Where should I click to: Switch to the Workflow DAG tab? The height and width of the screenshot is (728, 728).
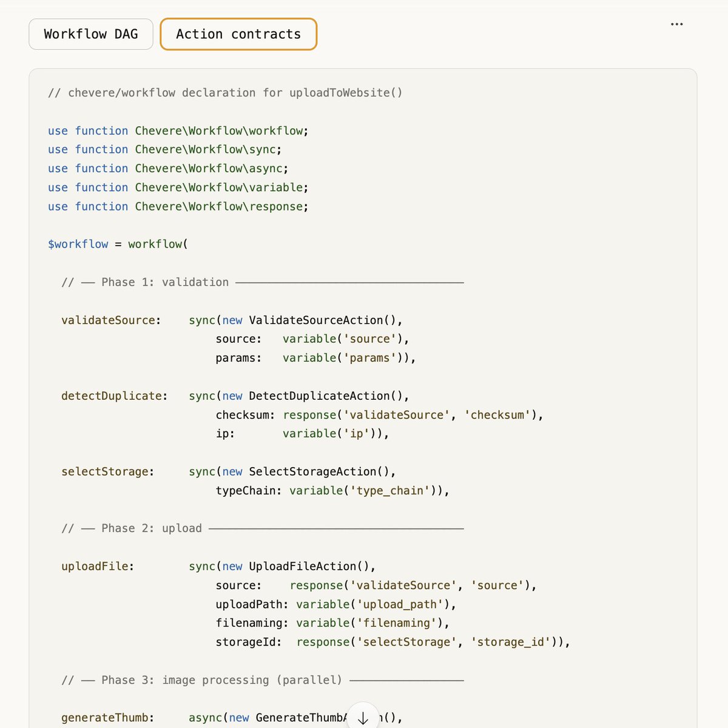coord(91,34)
